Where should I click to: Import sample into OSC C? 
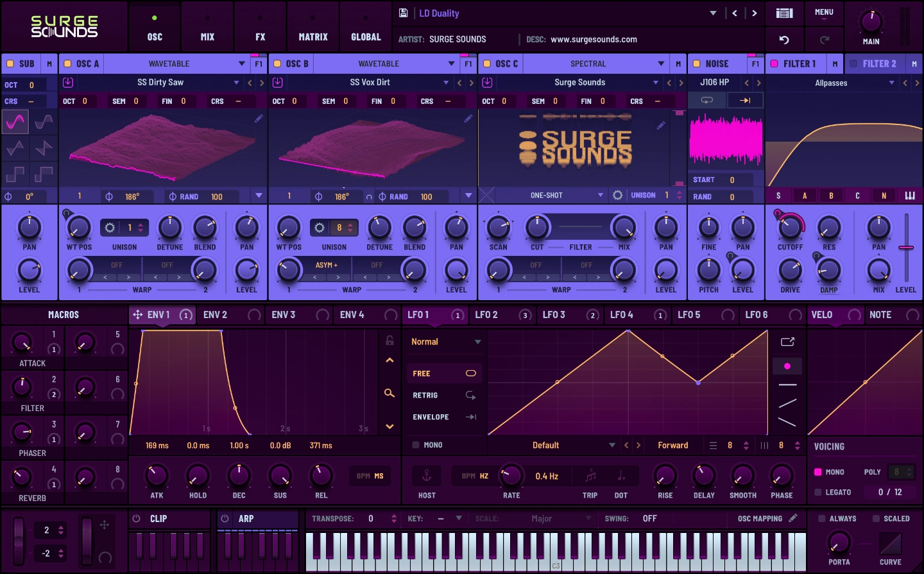[x=487, y=82]
